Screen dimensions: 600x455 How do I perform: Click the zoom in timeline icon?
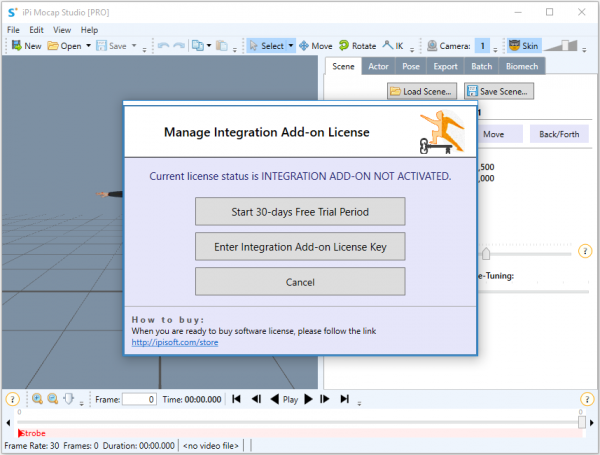pos(37,399)
